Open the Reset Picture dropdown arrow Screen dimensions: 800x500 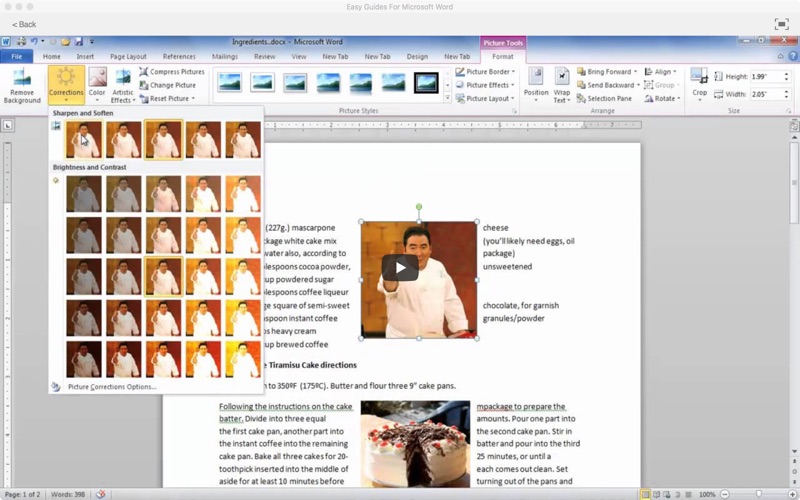(x=193, y=98)
